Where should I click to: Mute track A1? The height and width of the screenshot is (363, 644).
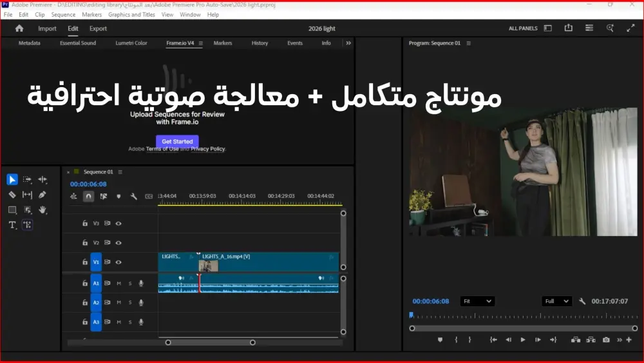tap(118, 283)
